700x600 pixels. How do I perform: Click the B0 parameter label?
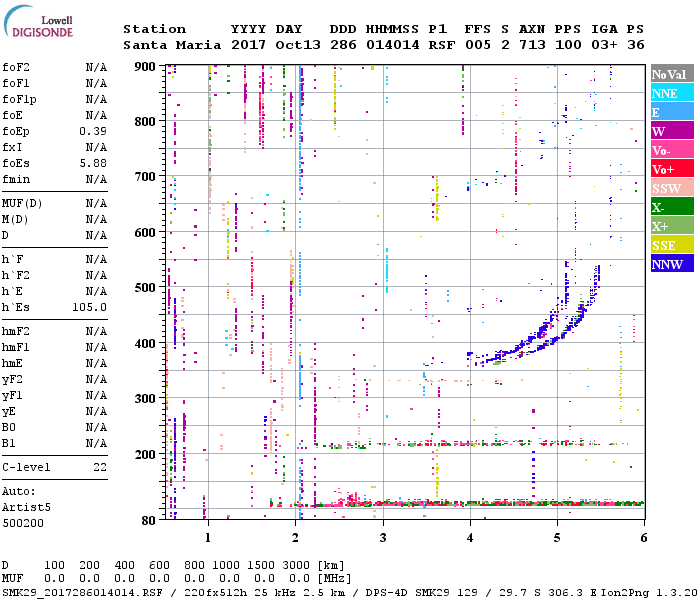point(9,428)
